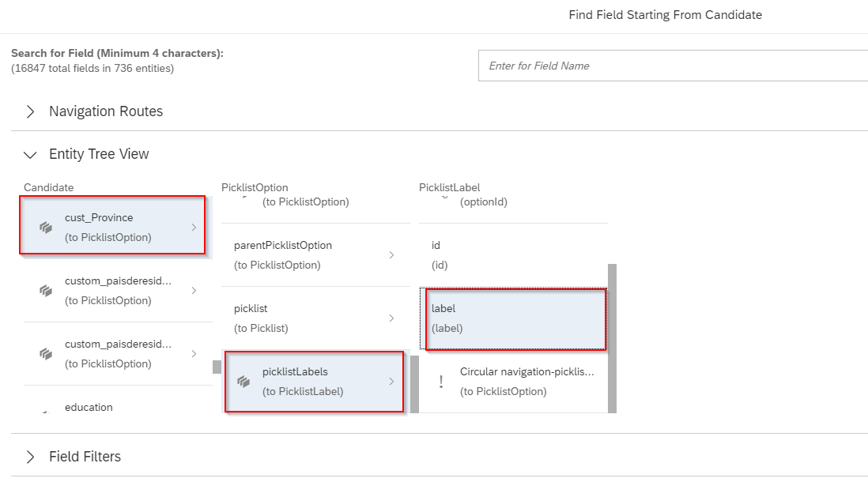
Task: Select Circular navigation-picklis... item
Action: pyautogui.click(x=513, y=382)
